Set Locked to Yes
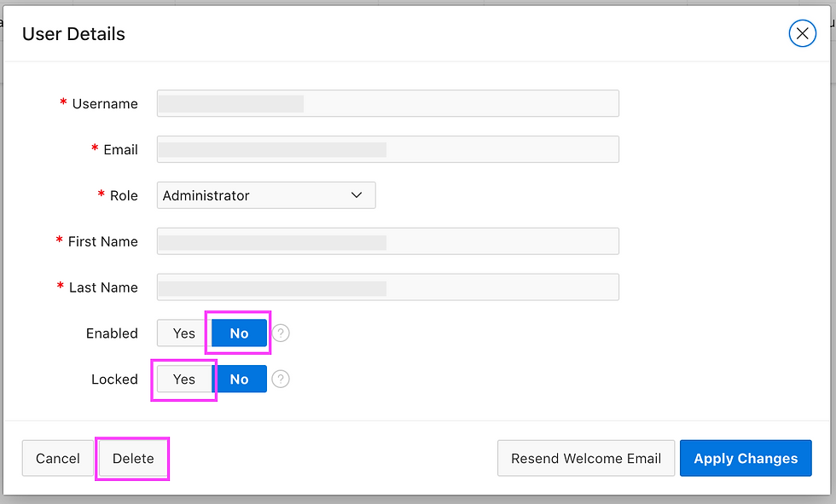836x504 pixels. pos(184,379)
